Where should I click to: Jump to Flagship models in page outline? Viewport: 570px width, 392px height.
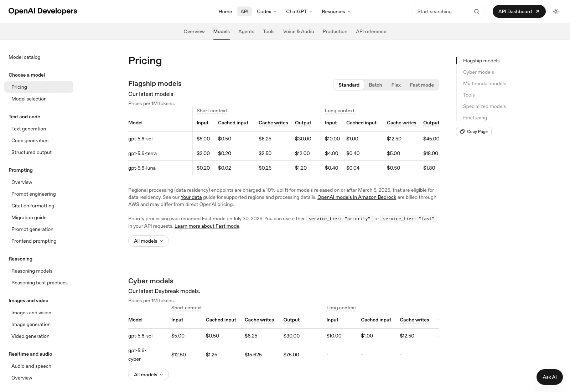pyautogui.click(x=481, y=61)
